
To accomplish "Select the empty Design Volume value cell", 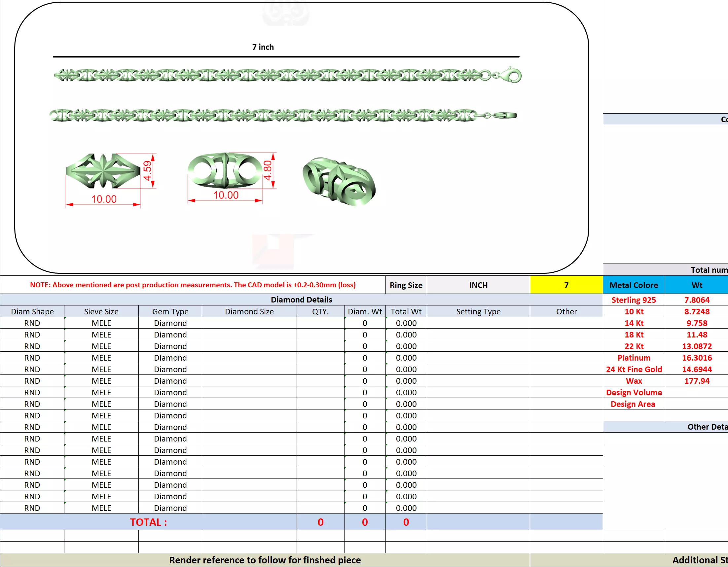I will pyautogui.click(x=696, y=392).
